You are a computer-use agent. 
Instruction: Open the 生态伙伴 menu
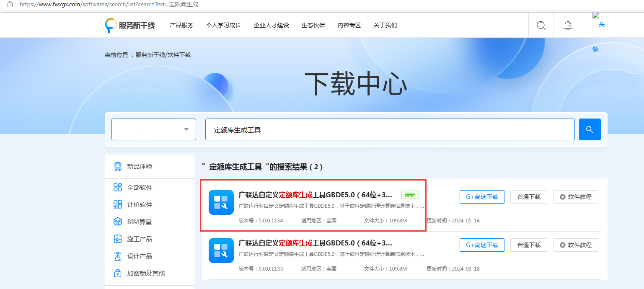coord(313,25)
